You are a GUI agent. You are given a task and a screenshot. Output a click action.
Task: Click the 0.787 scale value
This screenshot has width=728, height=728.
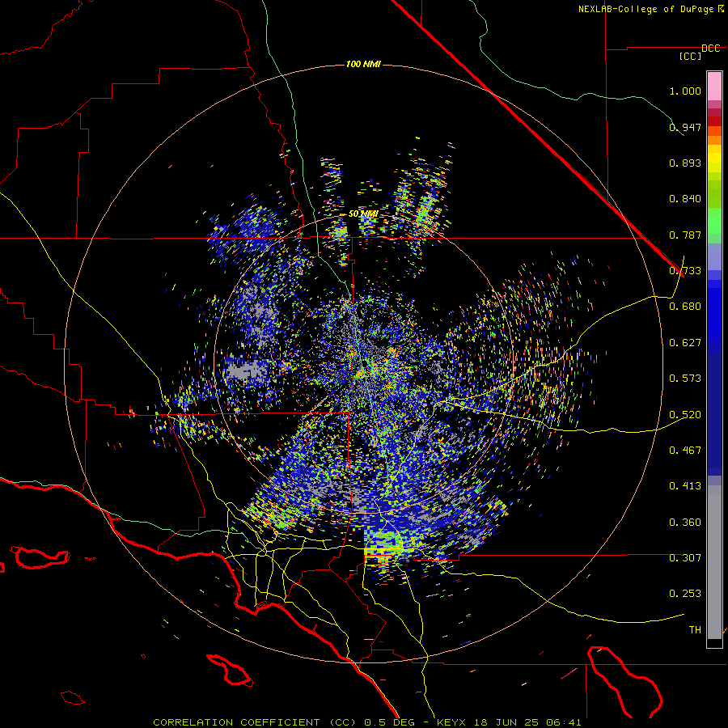pos(685,235)
